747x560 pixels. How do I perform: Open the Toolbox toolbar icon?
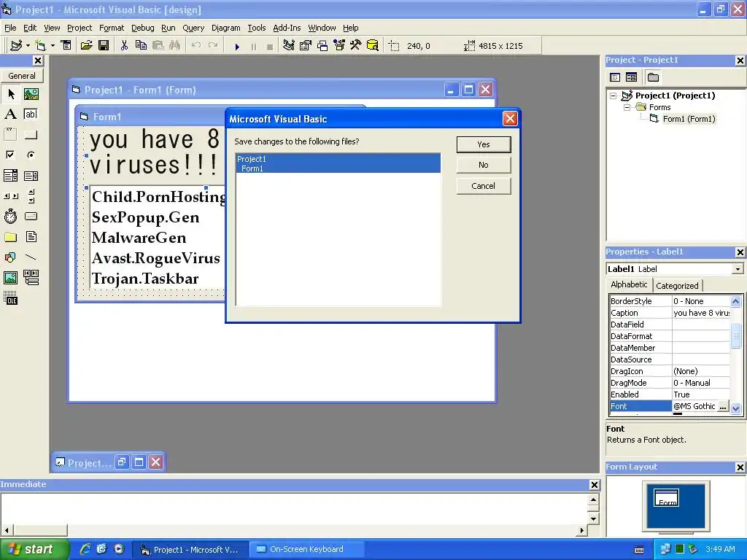(x=356, y=46)
